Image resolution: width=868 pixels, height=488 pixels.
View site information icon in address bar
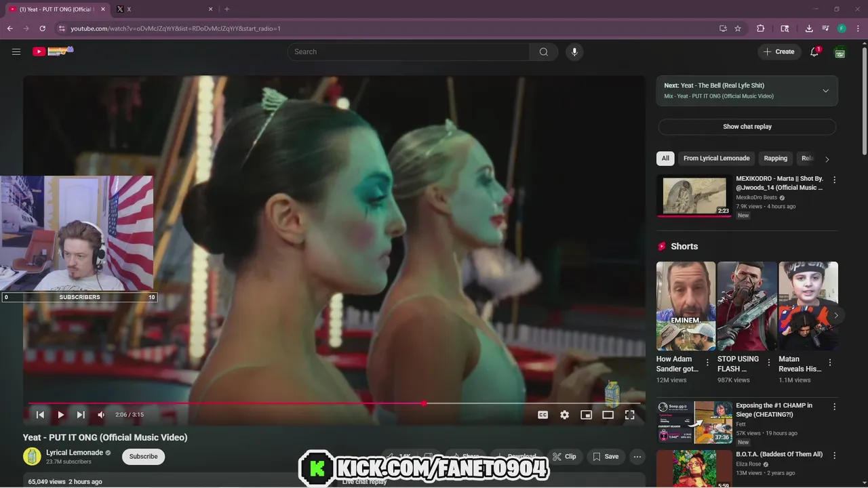[62, 28]
